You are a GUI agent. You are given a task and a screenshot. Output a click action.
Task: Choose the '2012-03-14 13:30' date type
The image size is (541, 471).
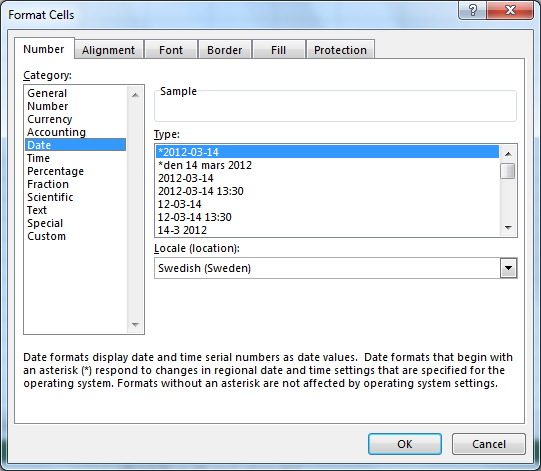pos(200,191)
